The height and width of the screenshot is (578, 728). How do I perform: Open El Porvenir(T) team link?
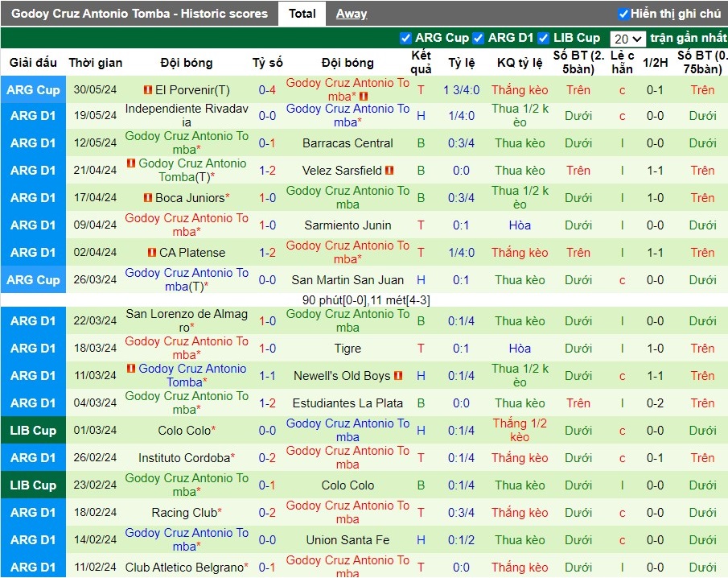192,89
